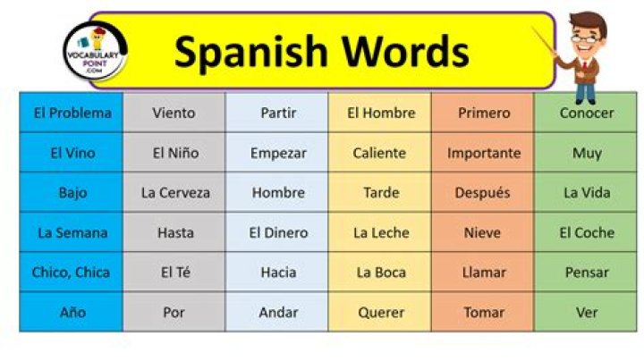Screen dimensions: 644x361
Task: Click the Spanish Words title banner
Action: click(321, 52)
